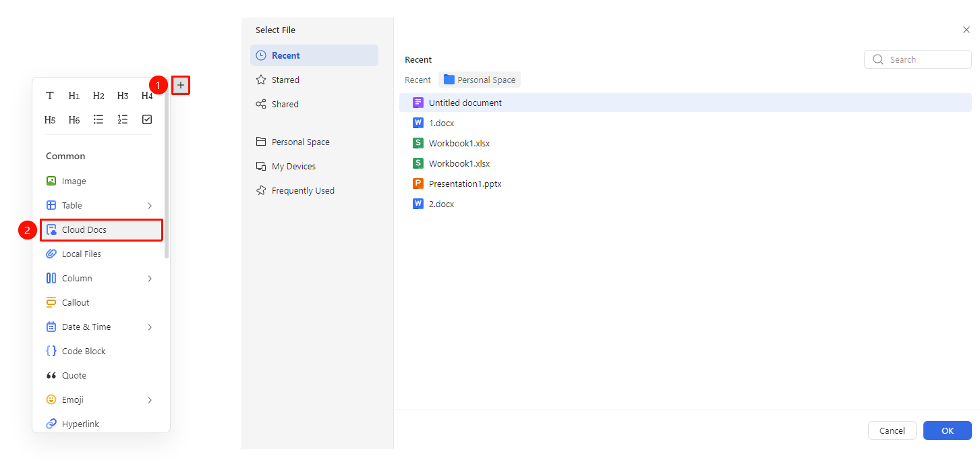Screen dimensions: 980x475
Task: Choose the H3 heading style icon
Action: [123, 96]
